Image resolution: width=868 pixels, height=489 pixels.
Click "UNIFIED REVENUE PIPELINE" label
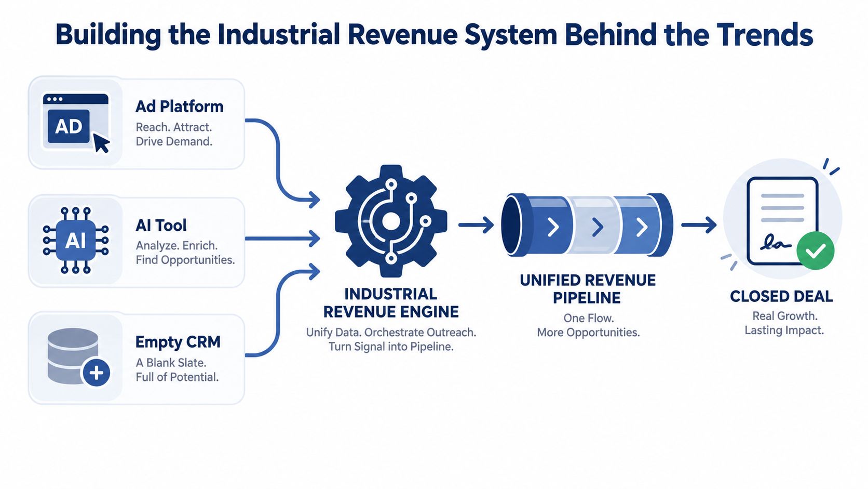click(588, 289)
